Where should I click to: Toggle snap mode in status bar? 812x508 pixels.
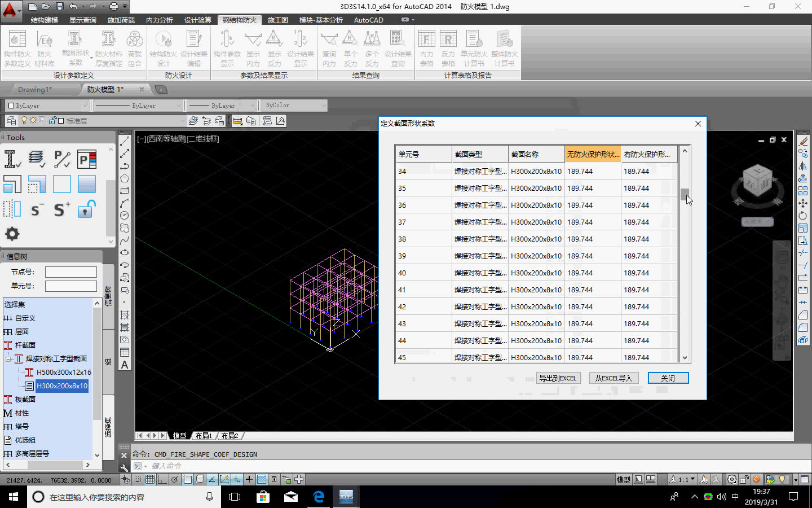pos(138,480)
